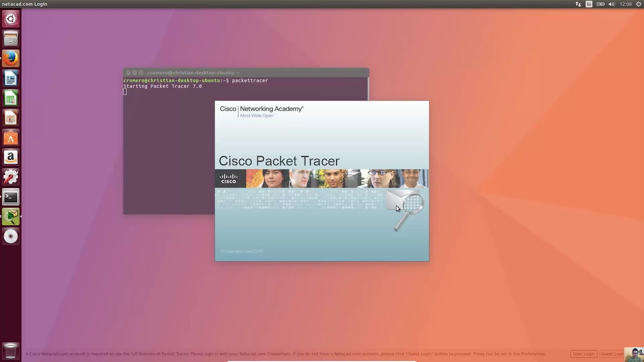This screenshot has height=362, width=644.
Task: Open System Settings wrench-and-gear icon
Action: (11, 177)
